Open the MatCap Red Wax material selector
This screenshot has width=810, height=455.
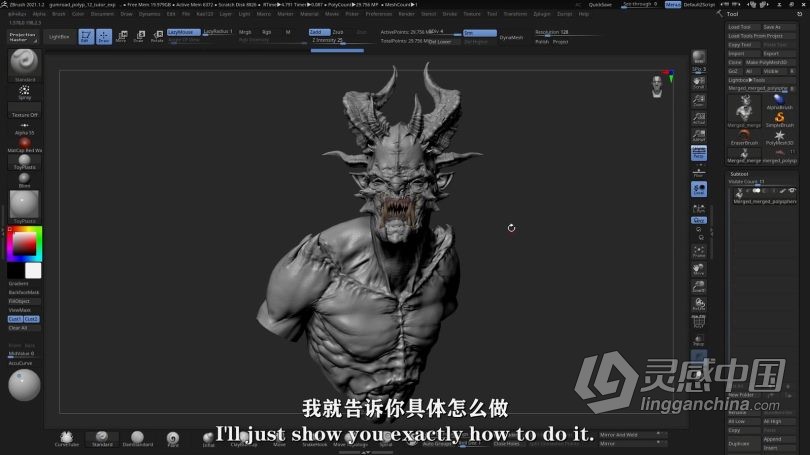24,145
